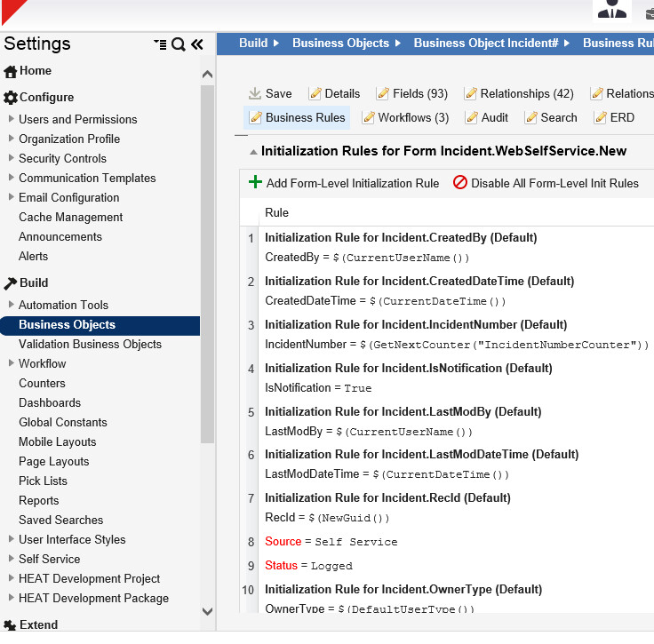Collapse the Settings sidebar with double-chevron
Image resolution: width=654 pixels, height=644 pixels.
(196, 44)
